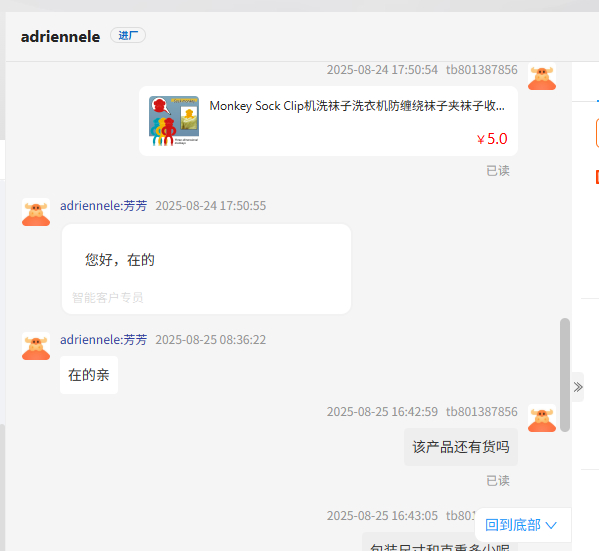
Task: Click the seller avatar beside the 在的亲 message
Action: pos(36,346)
